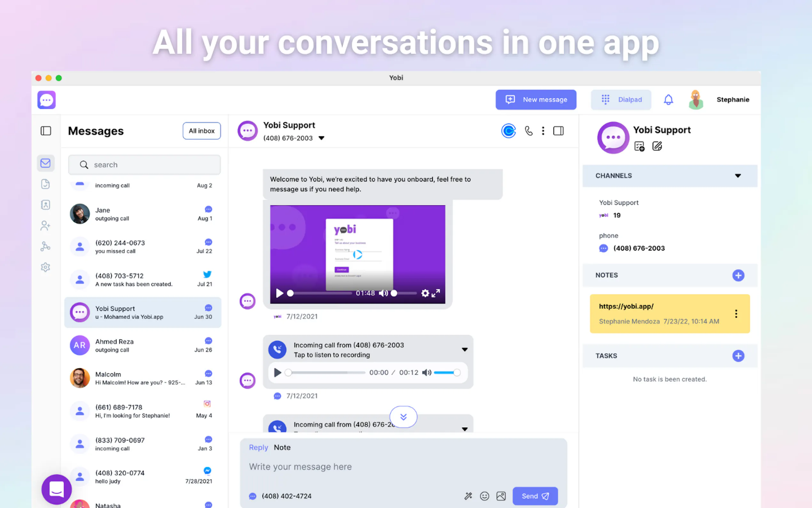Screen dimensions: 812x508
Task: Switch to the Note tab
Action: (x=282, y=447)
